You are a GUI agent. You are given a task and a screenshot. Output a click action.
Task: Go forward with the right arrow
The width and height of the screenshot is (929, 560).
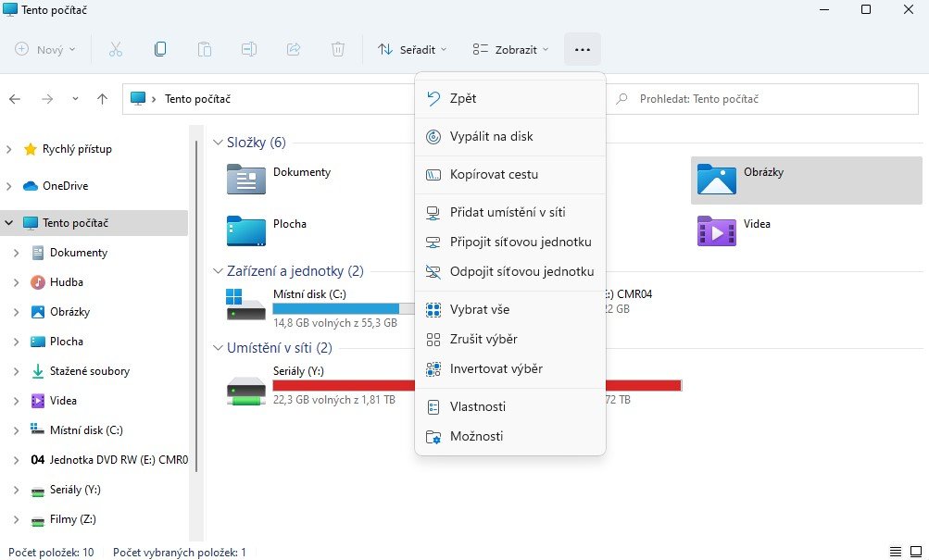[x=47, y=99]
